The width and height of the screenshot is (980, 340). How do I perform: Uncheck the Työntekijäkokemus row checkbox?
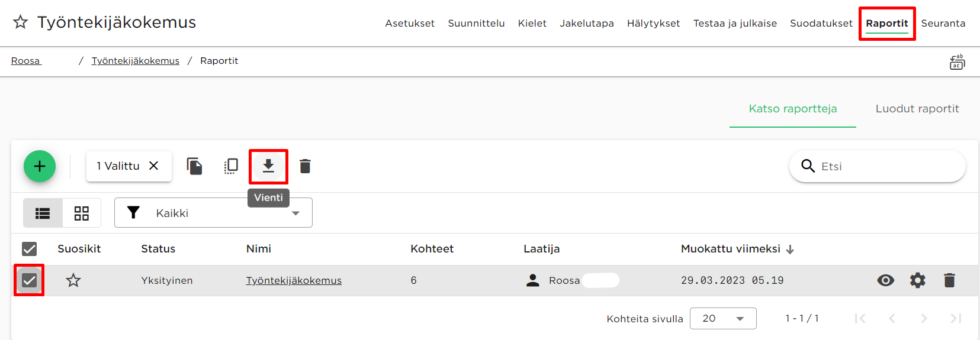[29, 280]
